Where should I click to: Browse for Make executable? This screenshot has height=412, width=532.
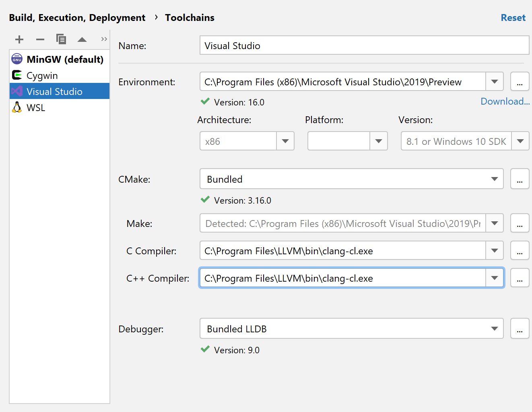click(x=520, y=223)
